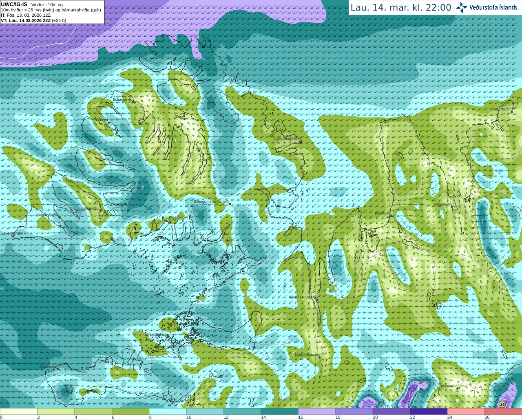The height and width of the screenshot is (420, 522).
Task: Click the legend value 20
Action: (x=375, y=418)
